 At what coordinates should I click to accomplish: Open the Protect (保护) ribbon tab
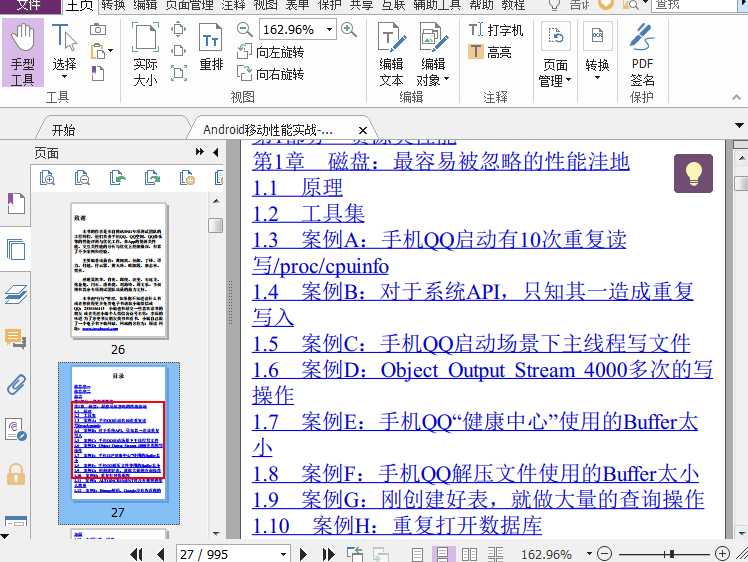pos(330,5)
